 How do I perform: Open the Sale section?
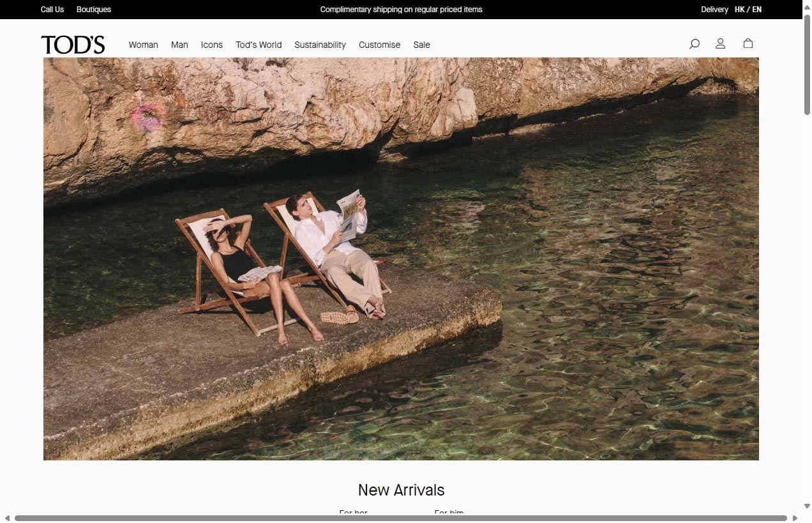coord(421,45)
